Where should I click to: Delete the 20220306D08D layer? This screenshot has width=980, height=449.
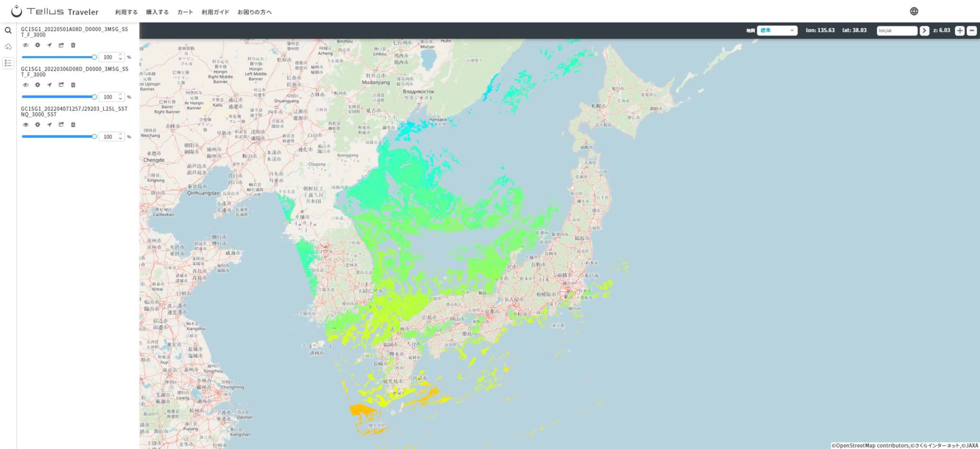pyautogui.click(x=73, y=85)
